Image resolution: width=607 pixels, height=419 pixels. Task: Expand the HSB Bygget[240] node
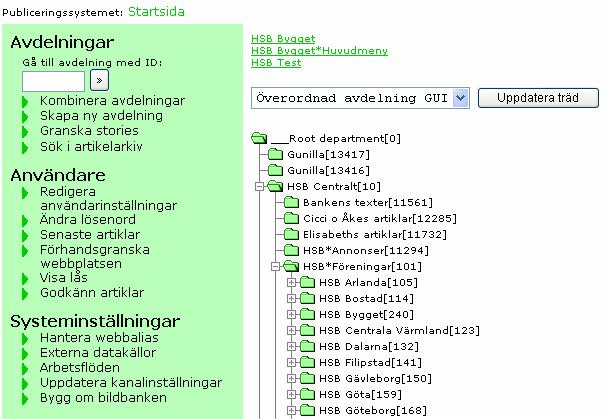click(x=291, y=314)
